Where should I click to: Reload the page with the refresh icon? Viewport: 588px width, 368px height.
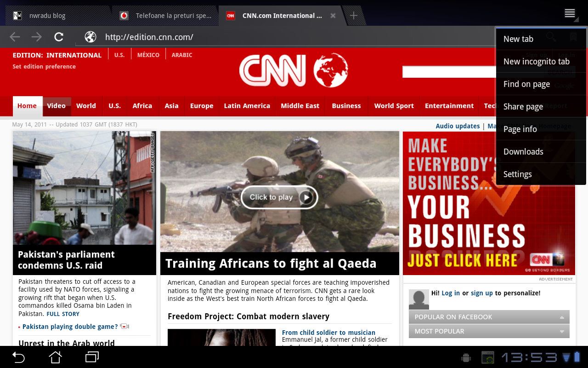click(59, 37)
